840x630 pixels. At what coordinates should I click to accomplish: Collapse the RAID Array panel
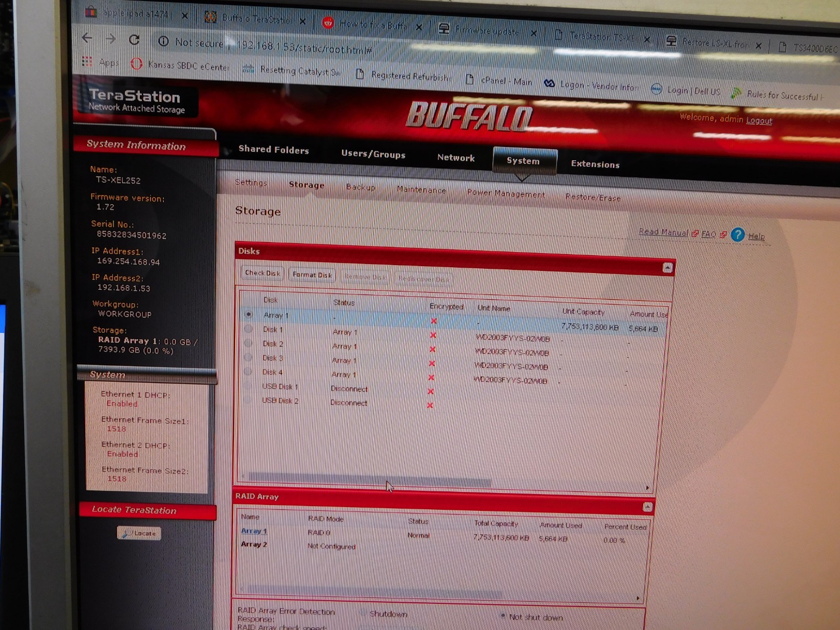(647, 507)
